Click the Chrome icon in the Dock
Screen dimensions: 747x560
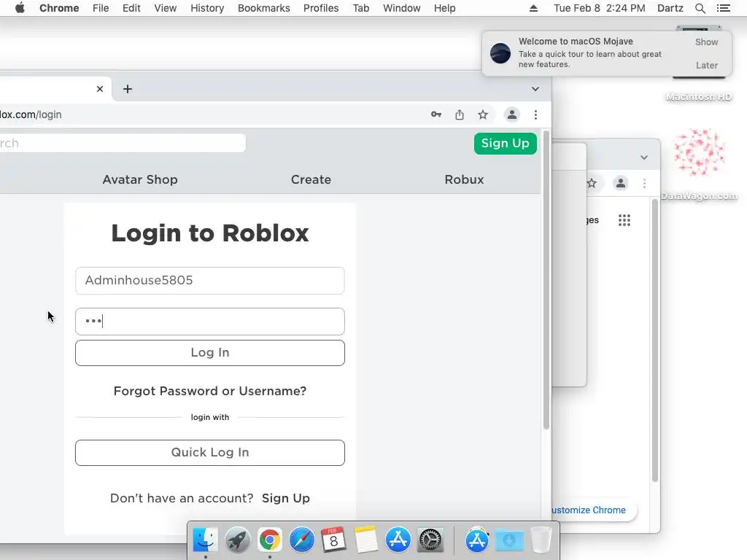[x=270, y=540]
